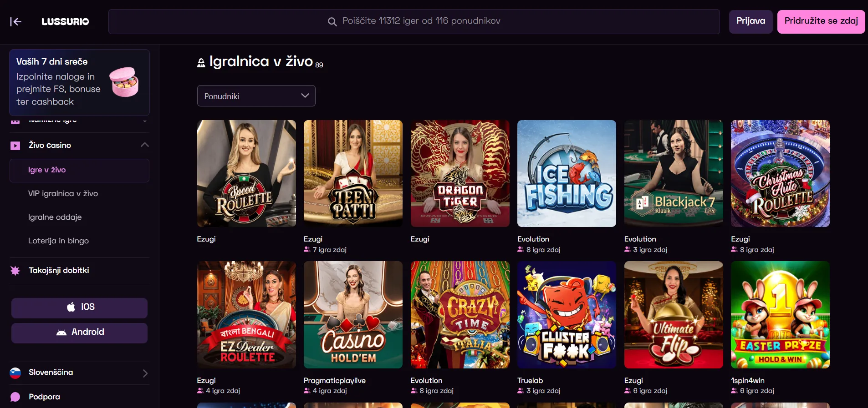Screen dimensions: 868x408
Task: Select the search magnifier icon
Action: (x=332, y=21)
